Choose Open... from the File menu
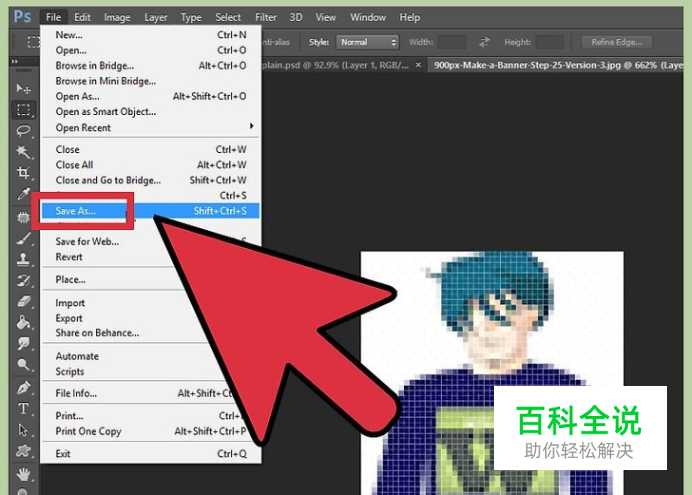The height and width of the screenshot is (495, 692). 151,50
